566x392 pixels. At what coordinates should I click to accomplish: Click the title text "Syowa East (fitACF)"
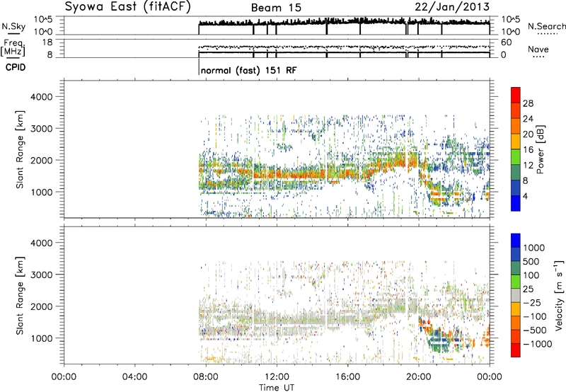[127, 7]
